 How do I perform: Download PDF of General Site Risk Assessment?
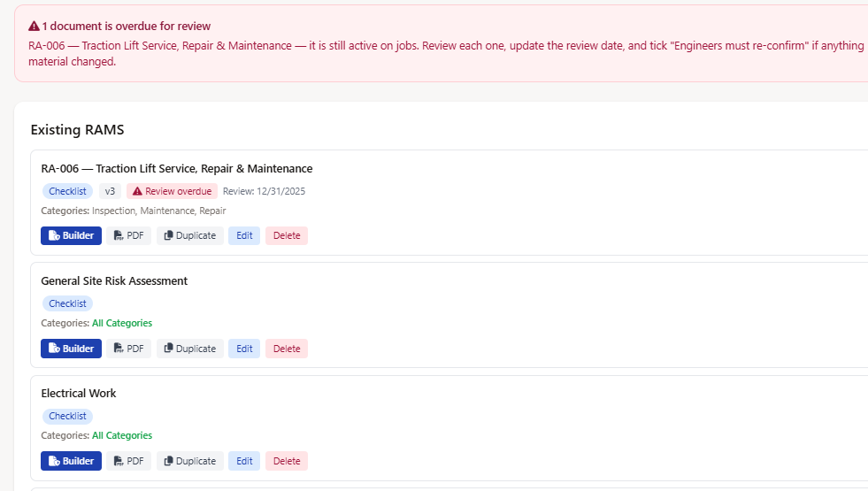click(128, 349)
